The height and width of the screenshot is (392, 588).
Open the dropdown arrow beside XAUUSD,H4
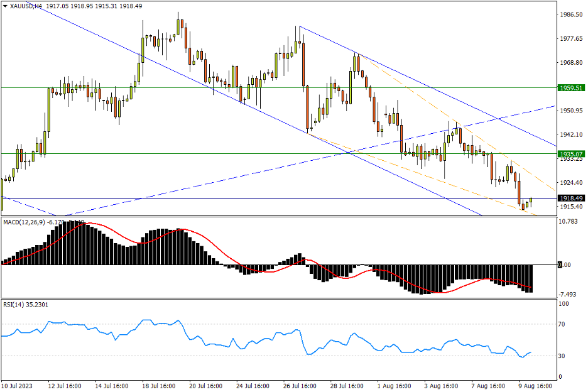coord(5,6)
